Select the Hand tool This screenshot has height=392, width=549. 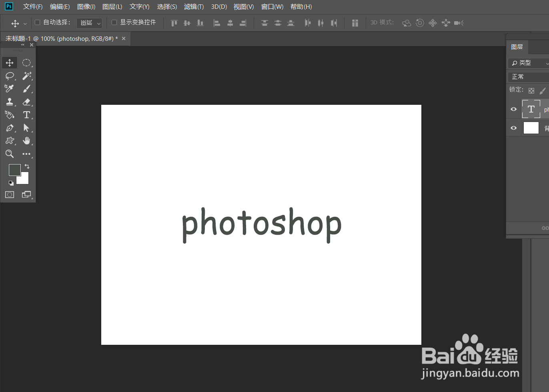click(x=26, y=141)
